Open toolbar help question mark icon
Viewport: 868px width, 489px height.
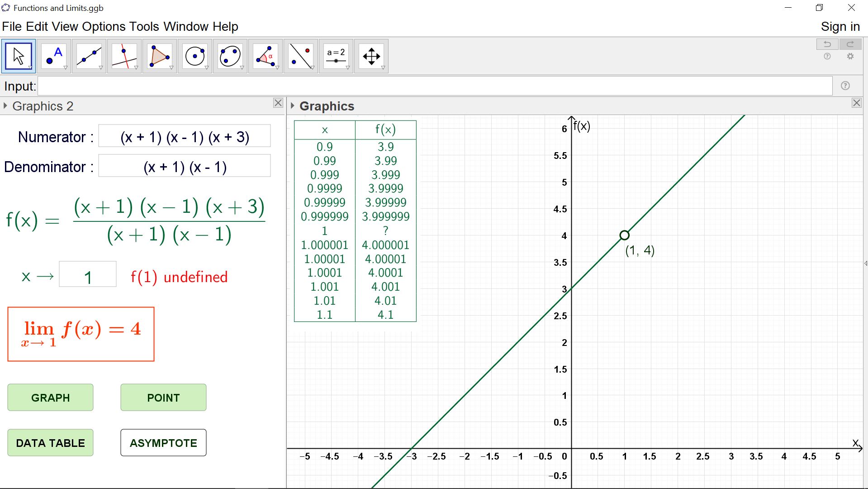coord(827,57)
